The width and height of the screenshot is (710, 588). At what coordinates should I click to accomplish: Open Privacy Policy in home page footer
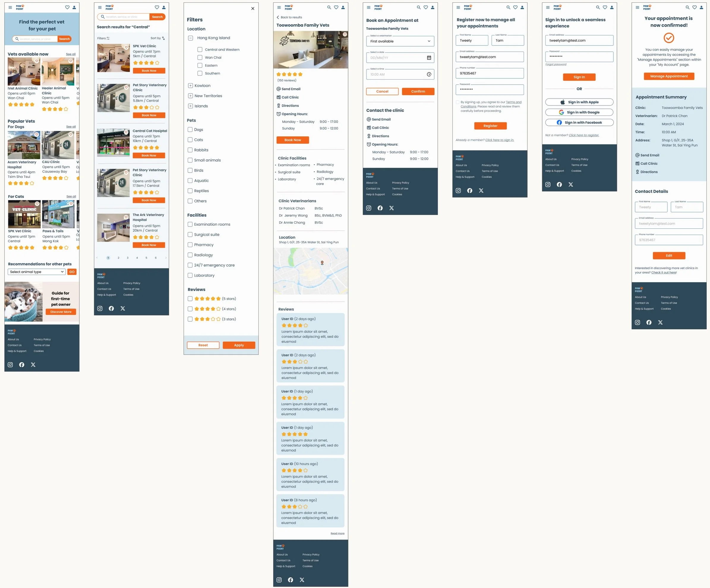pos(42,339)
